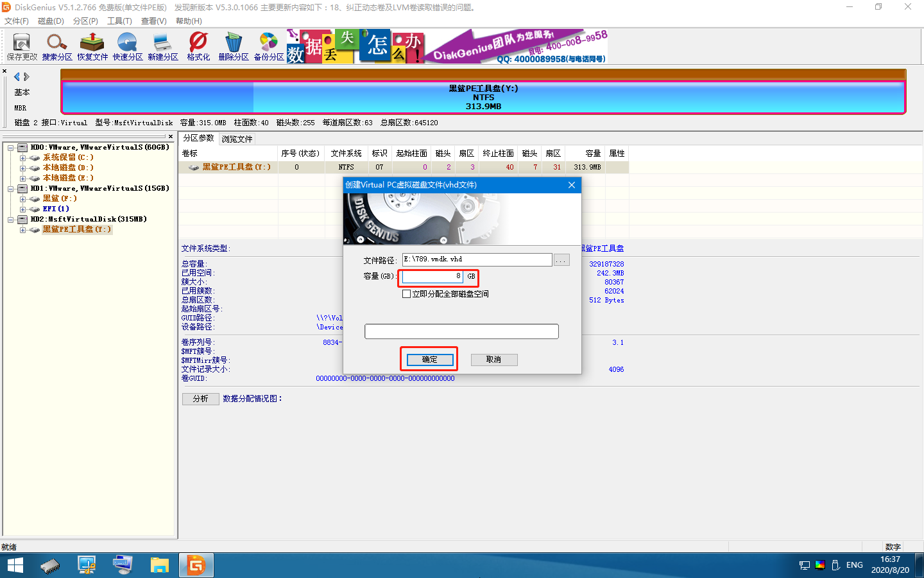Select HD2:MsftVirtualDisk(315MB) in tree
The image size is (924, 578).
[x=89, y=219]
